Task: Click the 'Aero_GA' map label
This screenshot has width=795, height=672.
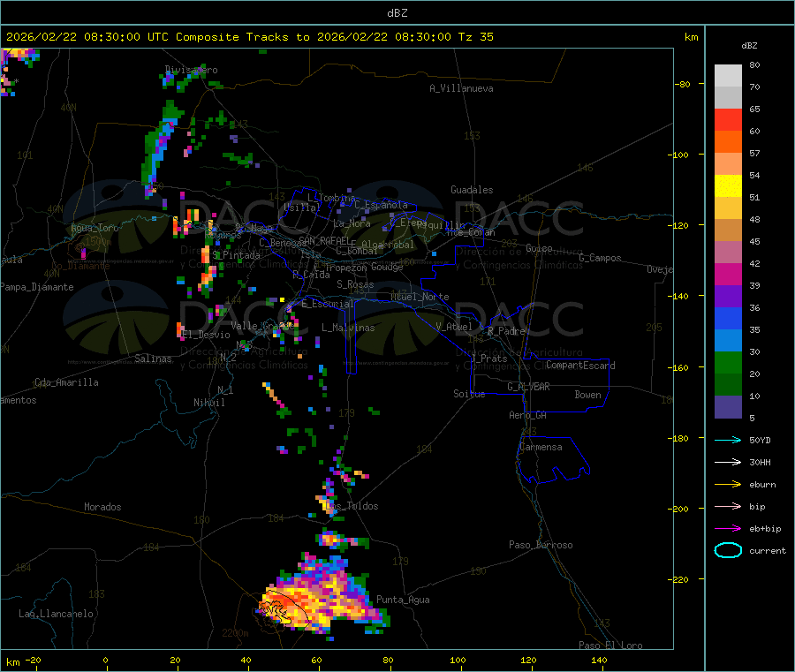Action: (528, 415)
